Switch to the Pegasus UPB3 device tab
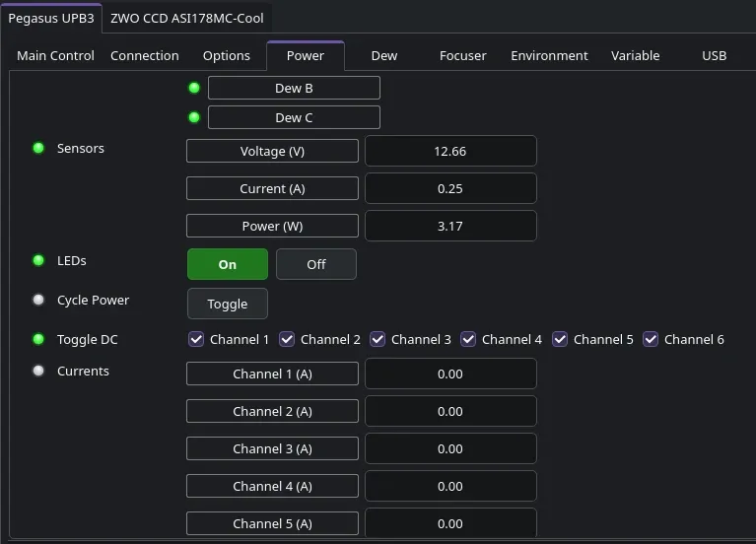The height and width of the screenshot is (544, 756). point(51,19)
